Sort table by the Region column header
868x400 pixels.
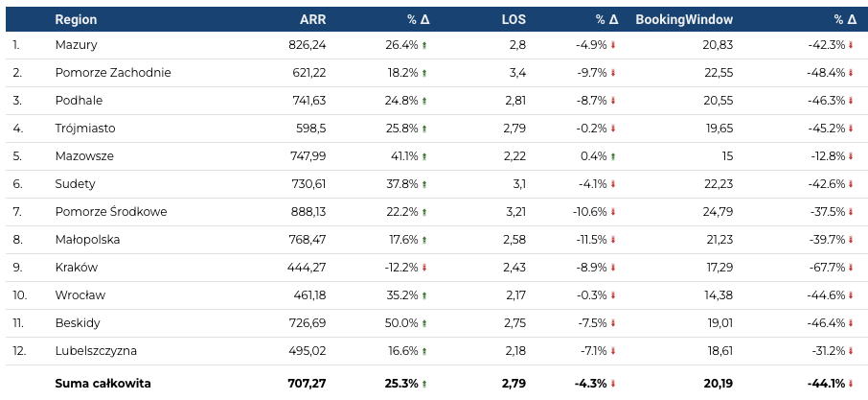pos(76,19)
